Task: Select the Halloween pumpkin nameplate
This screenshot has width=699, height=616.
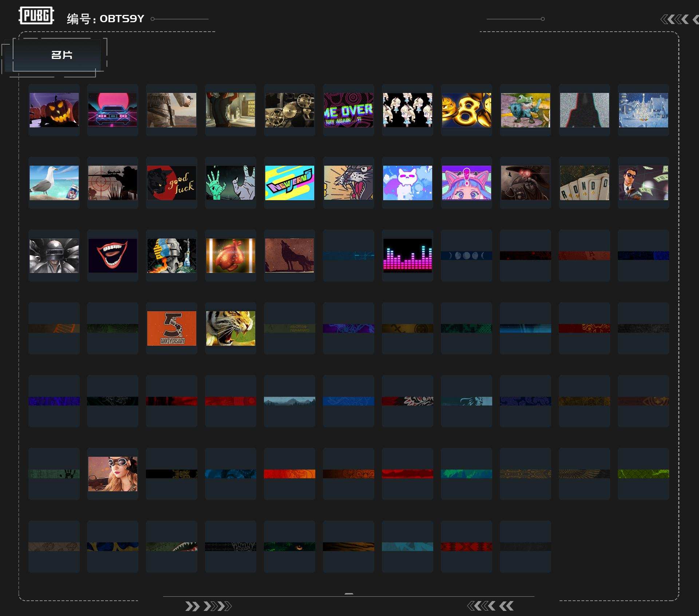Action: [54, 110]
